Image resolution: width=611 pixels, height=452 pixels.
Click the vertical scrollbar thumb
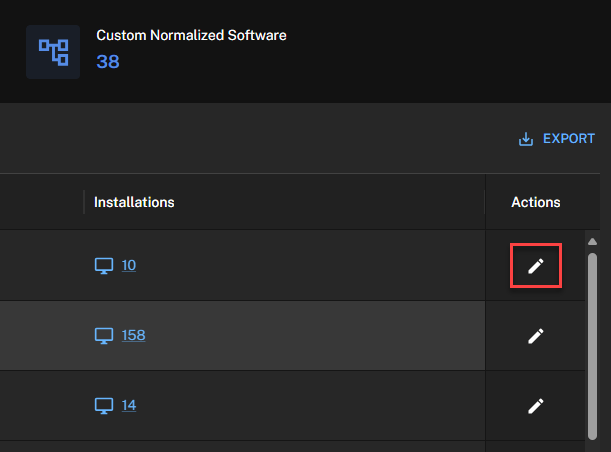[x=592, y=346]
